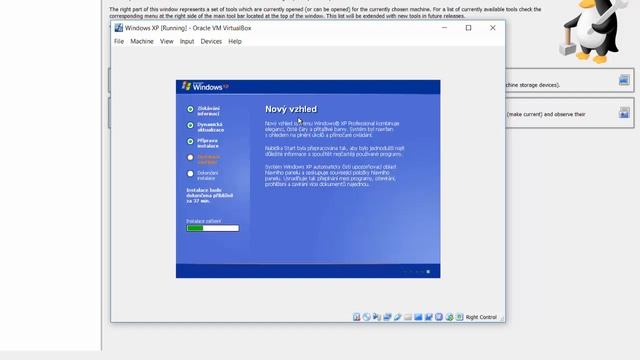Click the window resize grip beside Right Control
640x360 pixels.
tap(502, 318)
